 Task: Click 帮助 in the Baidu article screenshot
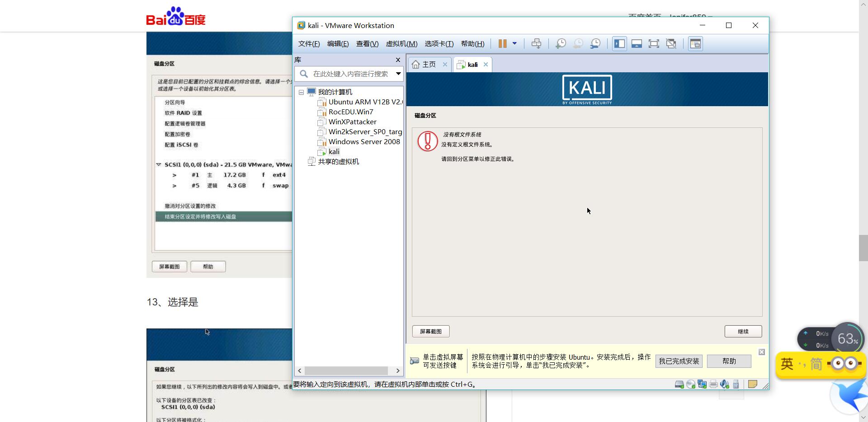coord(208,267)
